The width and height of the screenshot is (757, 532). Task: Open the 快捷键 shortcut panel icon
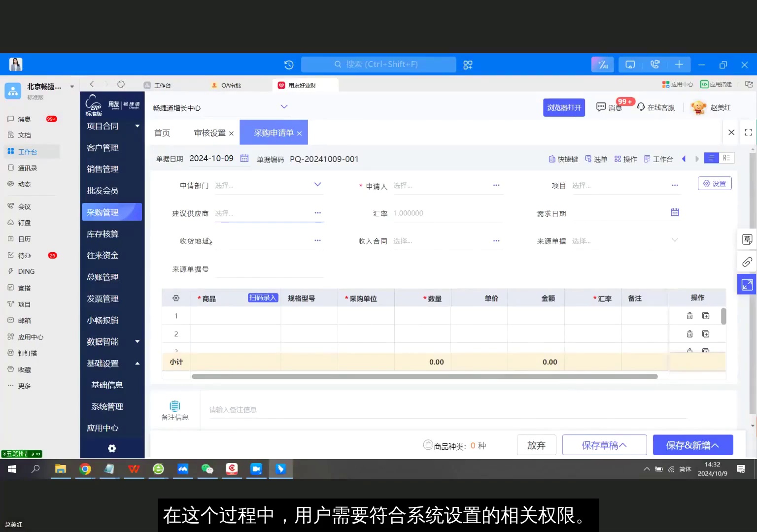(x=563, y=159)
